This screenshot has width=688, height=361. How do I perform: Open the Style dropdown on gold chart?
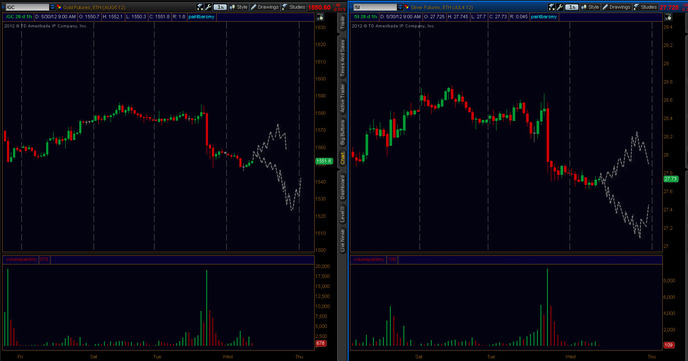239,7
